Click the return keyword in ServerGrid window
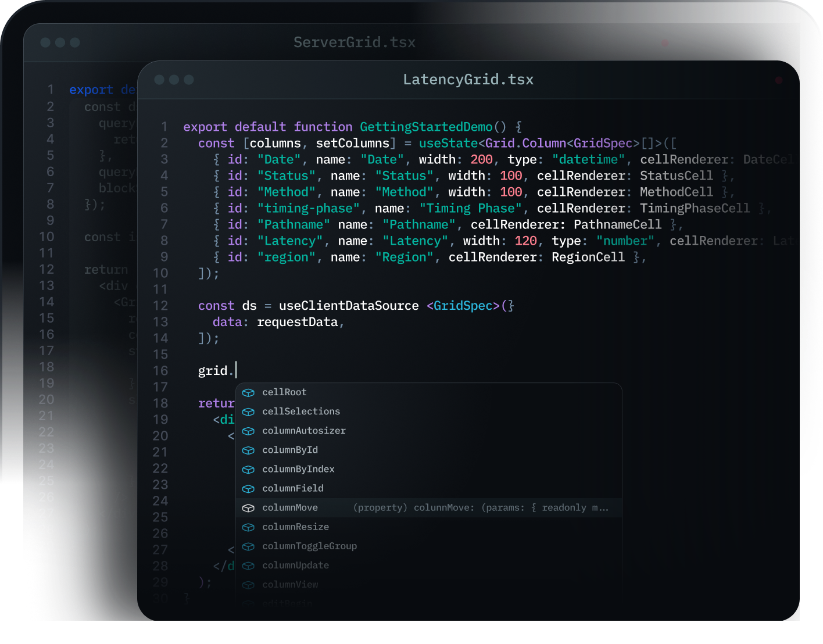Viewport: 823px width, 644px height. (x=106, y=270)
